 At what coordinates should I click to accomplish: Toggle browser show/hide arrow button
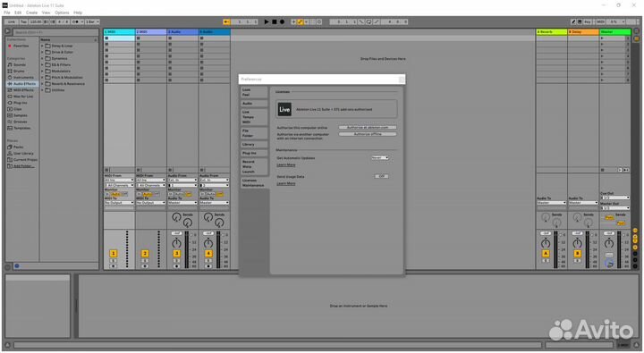point(8,31)
